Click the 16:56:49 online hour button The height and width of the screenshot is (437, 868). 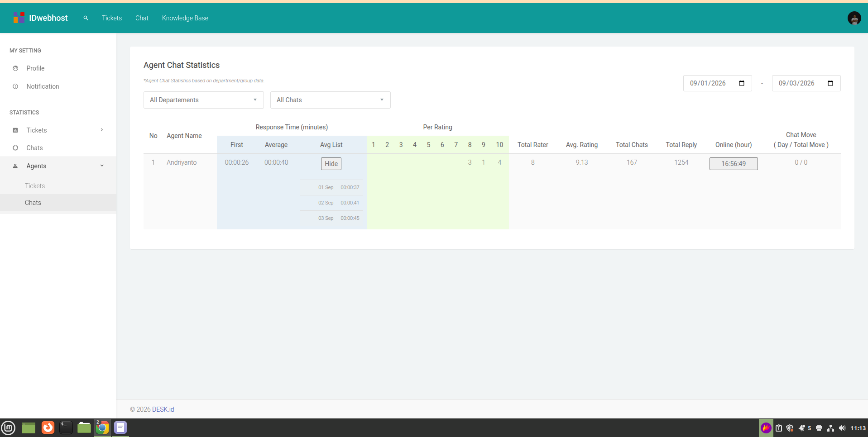734,164
